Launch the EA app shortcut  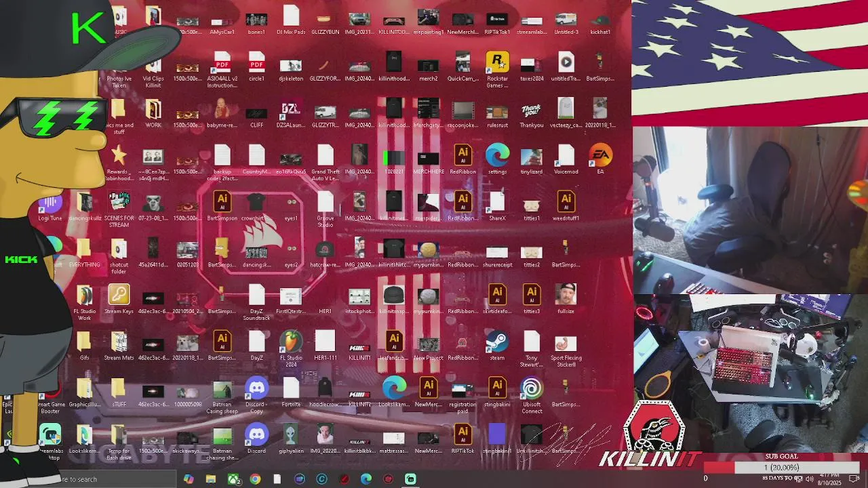tap(600, 156)
